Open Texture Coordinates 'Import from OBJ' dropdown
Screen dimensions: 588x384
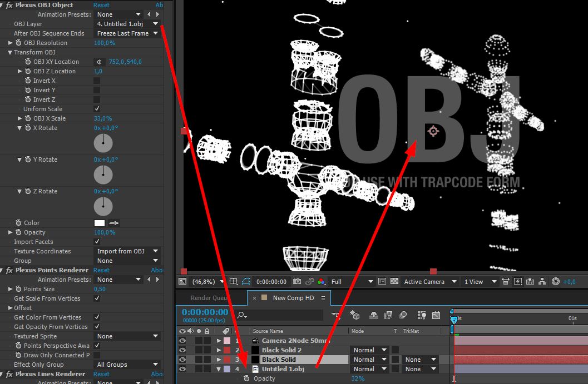pyautogui.click(x=127, y=251)
